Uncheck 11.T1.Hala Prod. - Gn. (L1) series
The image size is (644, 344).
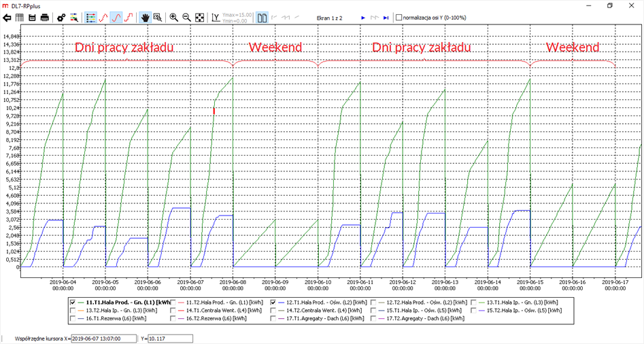click(73, 303)
